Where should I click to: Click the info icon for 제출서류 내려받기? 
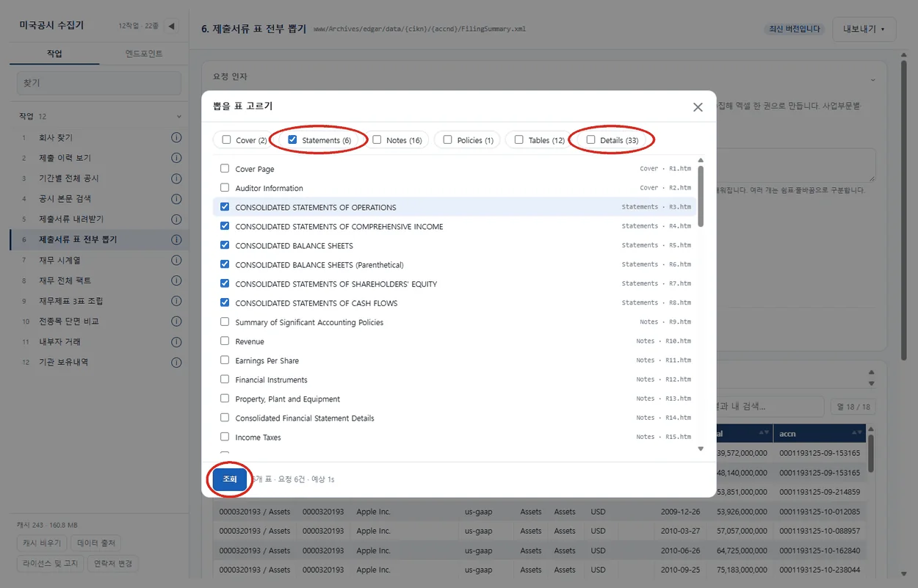click(x=176, y=219)
